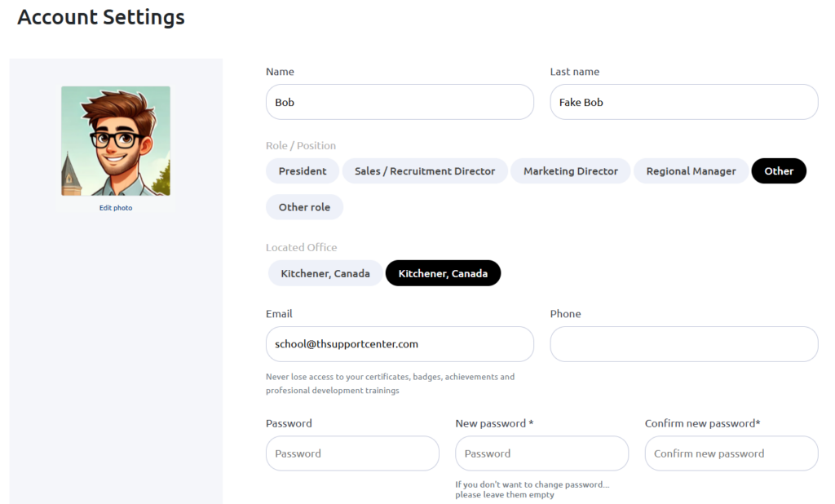Select the Other role option

pyautogui.click(x=304, y=207)
